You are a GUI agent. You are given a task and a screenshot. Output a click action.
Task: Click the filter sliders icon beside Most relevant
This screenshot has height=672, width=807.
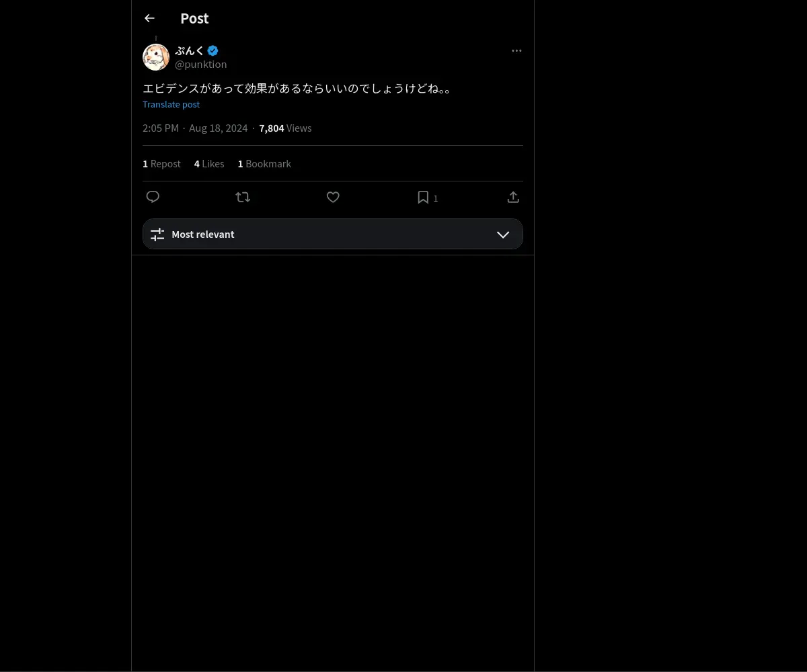click(157, 235)
